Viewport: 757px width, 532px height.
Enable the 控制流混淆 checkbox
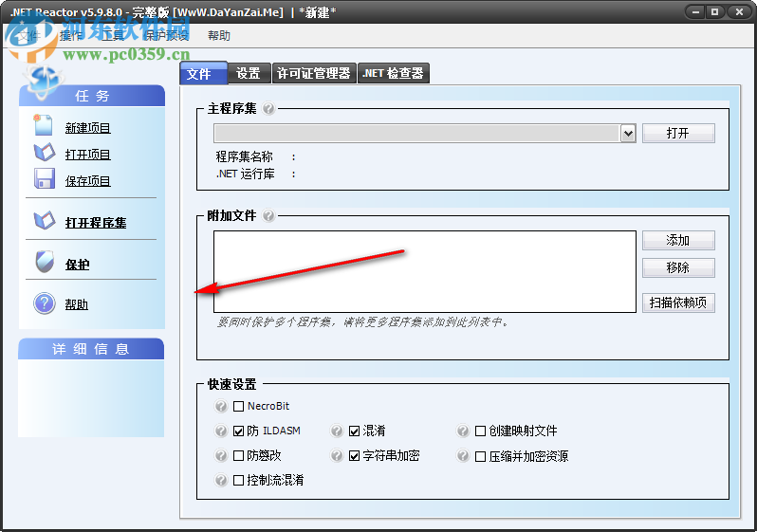(238, 481)
